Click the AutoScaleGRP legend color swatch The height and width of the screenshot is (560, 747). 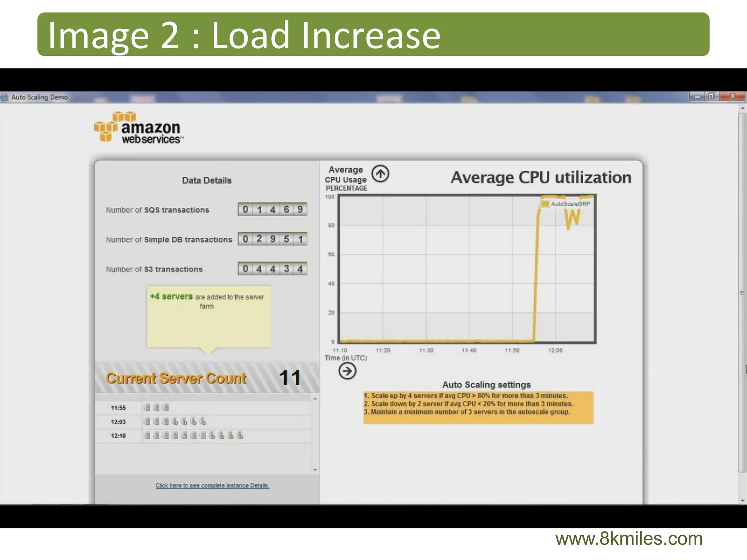point(545,203)
